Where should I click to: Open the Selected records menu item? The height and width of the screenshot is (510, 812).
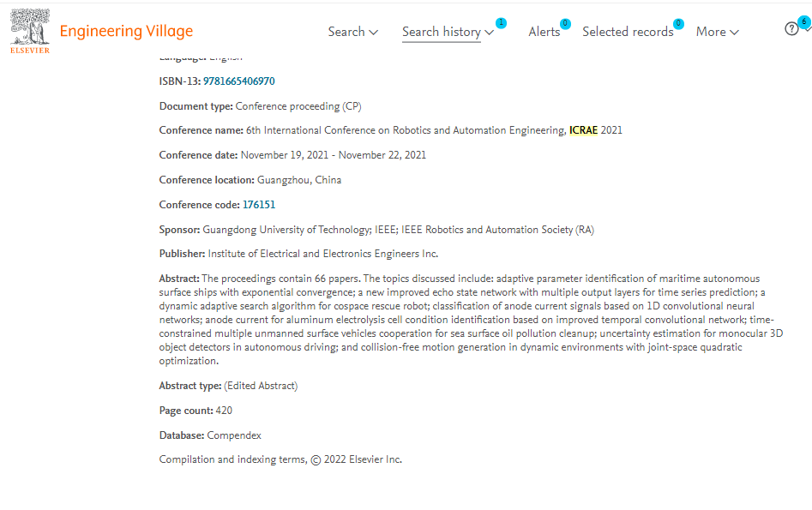click(x=628, y=32)
